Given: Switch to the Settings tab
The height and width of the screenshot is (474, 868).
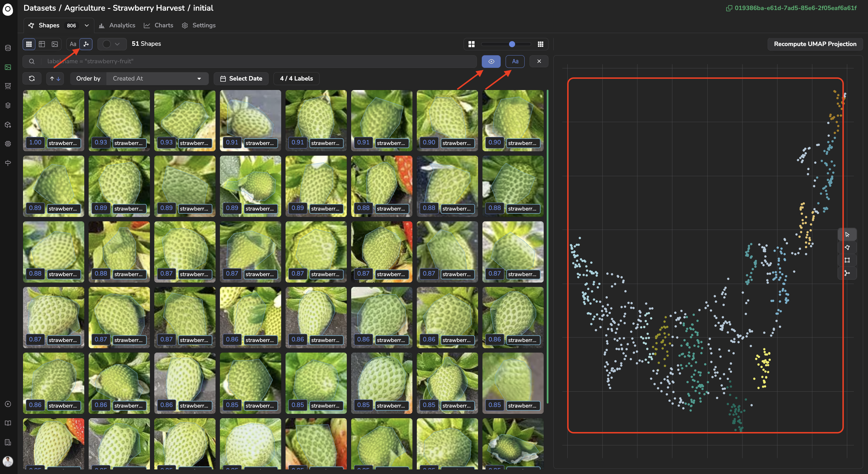Looking at the screenshot, I should [x=199, y=25].
